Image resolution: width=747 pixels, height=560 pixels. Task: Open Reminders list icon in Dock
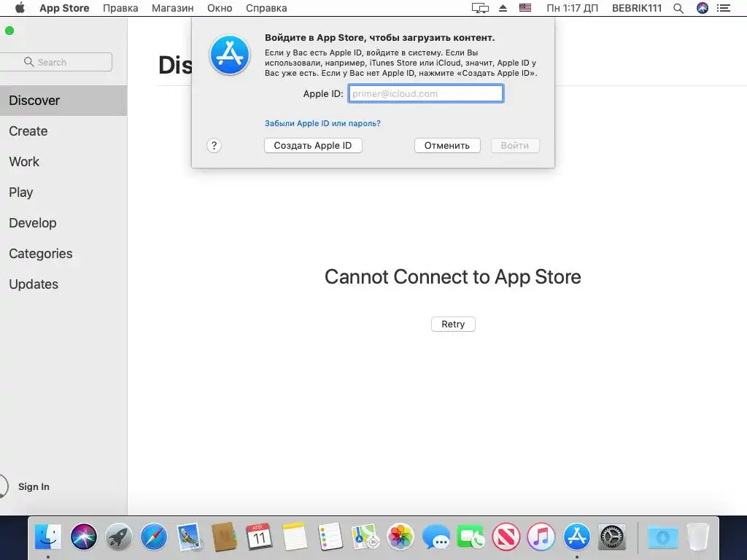pyautogui.click(x=330, y=537)
